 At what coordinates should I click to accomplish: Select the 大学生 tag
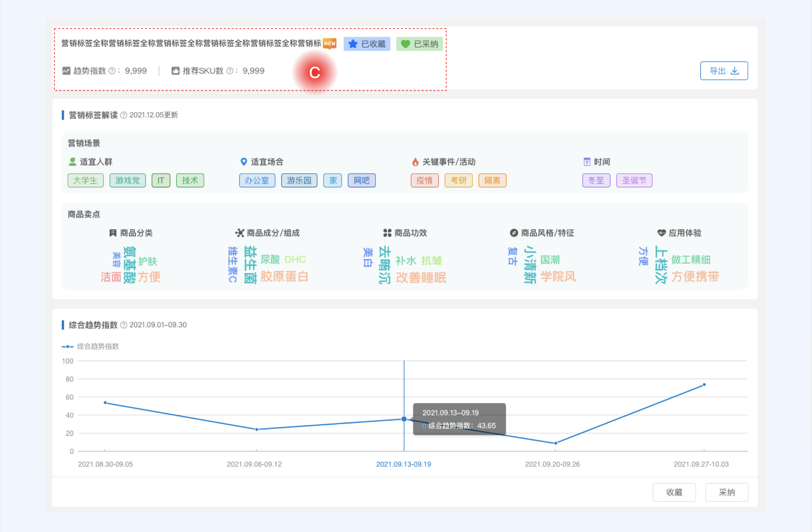click(x=86, y=180)
